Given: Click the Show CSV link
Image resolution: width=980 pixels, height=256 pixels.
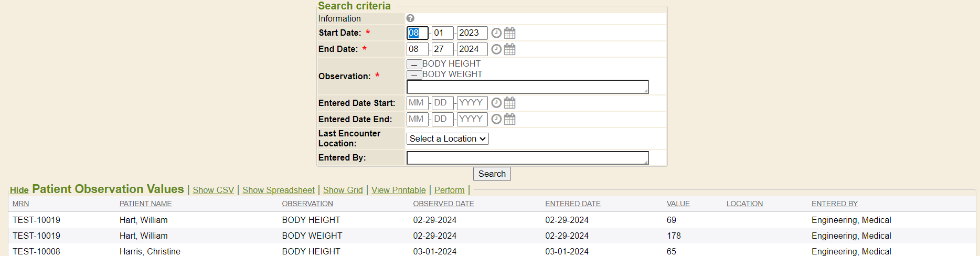Looking at the screenshot, I should pos(213,190).
